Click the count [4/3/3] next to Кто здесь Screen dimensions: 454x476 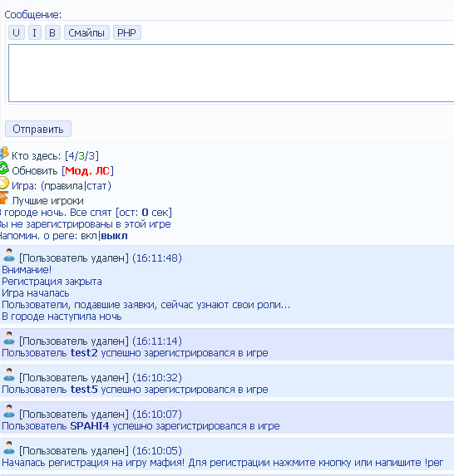coord(81,156)
